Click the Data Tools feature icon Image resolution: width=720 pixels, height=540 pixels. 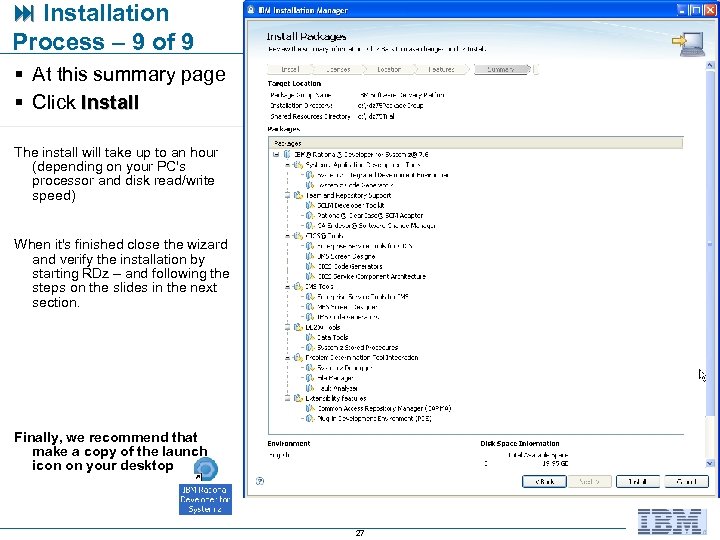[x=310, y=337]
